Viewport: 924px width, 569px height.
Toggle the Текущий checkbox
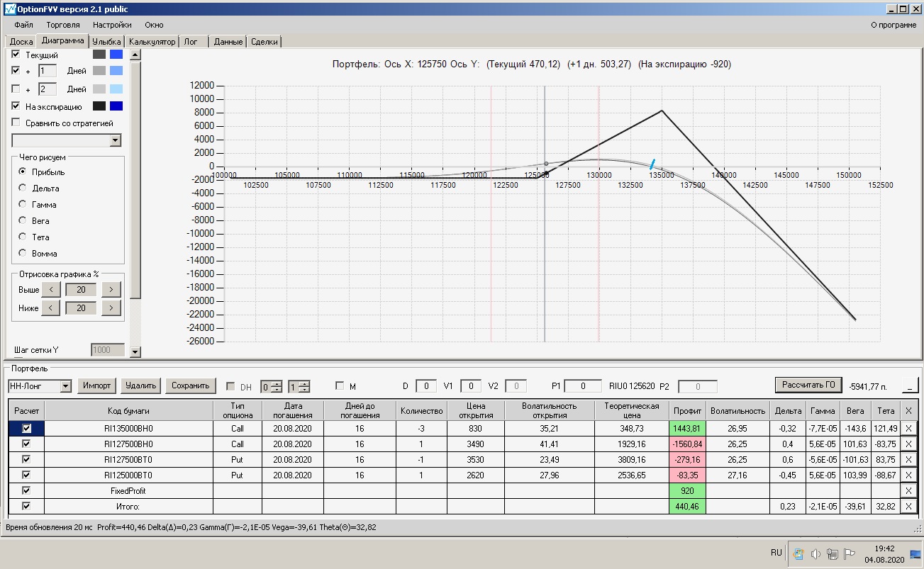[x=16, y=54]
